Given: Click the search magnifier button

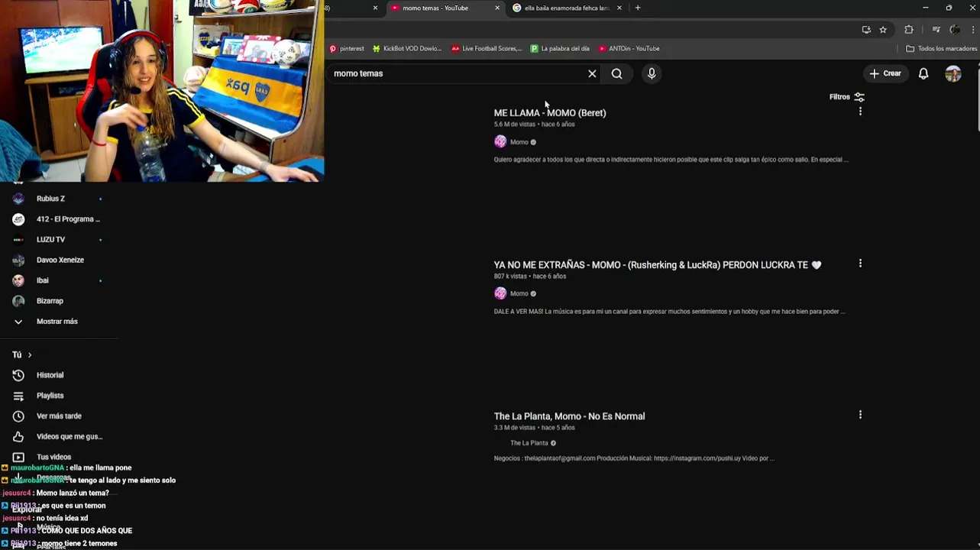Looking at the screenshot, I should coord(616,73).
